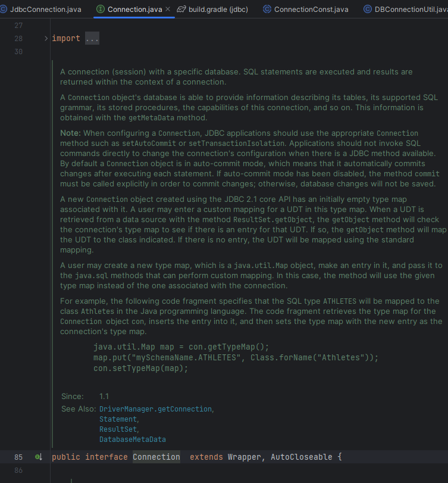Click the con.setTypeMap(map); code sample line
The width and height of the screenshot is (448, 483).
pos(140,368)
